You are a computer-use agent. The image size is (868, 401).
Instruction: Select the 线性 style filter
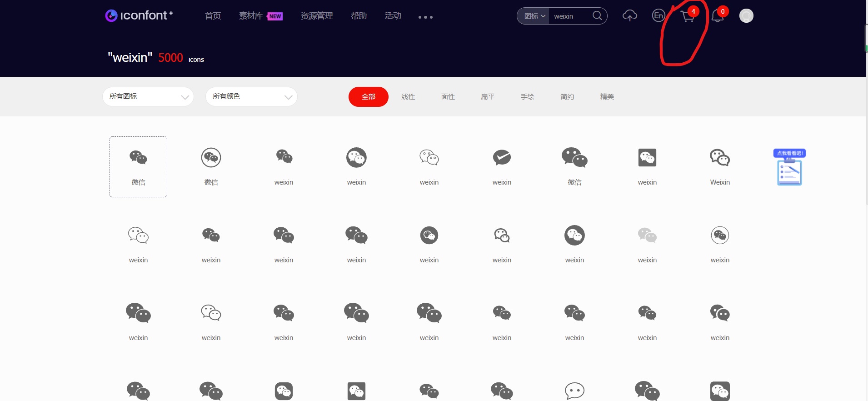pyautogui.click(x=408, y=97)
